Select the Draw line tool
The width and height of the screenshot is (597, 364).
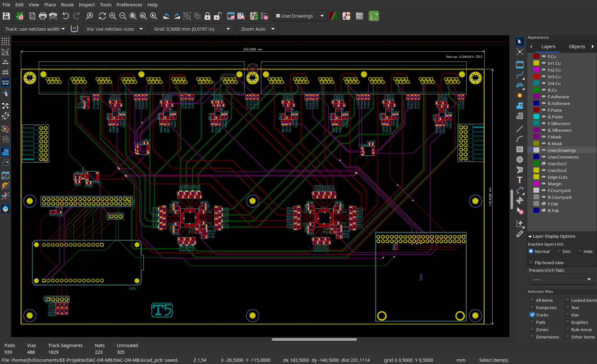520,129
